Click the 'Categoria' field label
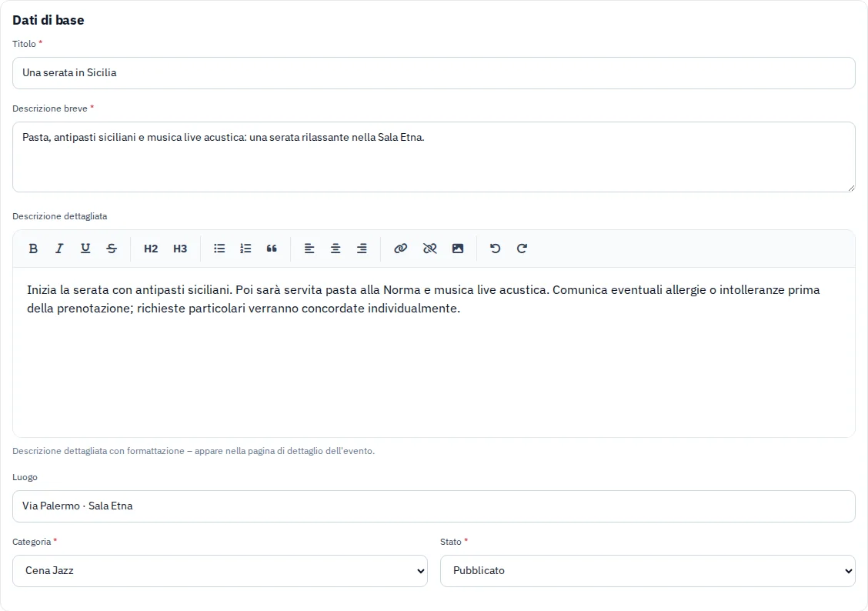 (32, 542)
